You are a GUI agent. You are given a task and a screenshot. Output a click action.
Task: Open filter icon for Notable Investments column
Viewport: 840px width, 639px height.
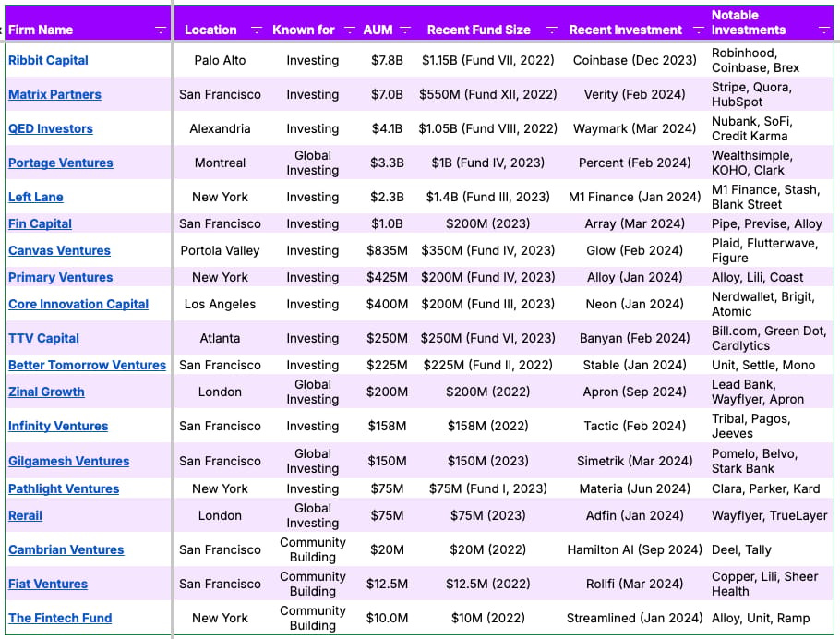point(824,30)
